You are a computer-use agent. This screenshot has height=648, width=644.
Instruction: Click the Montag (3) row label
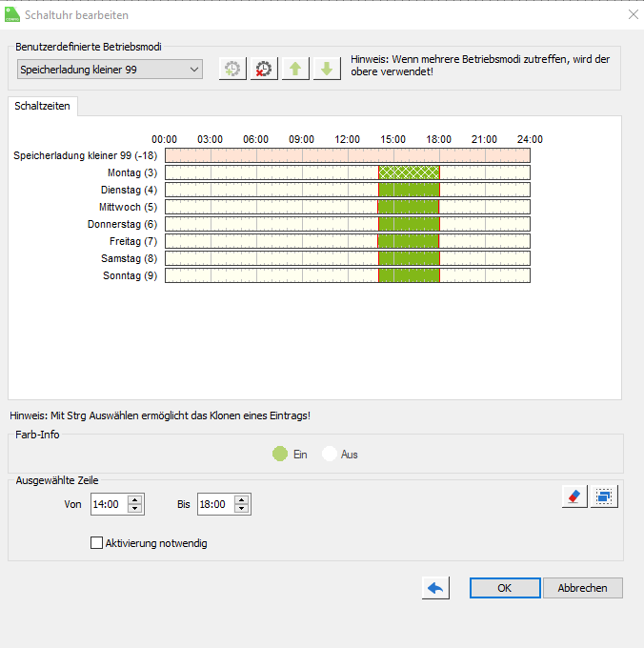click(x=132, y=172)
